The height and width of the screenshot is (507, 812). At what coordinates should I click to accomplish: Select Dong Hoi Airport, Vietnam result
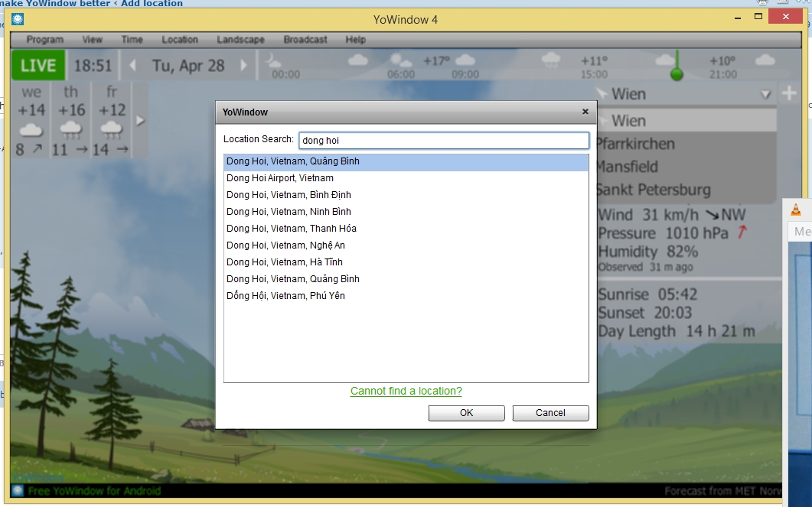[x=406, y=178]
